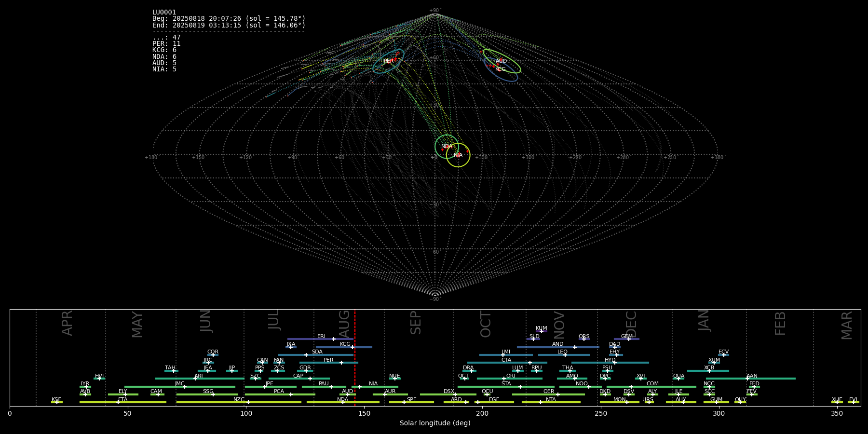Click the 300 tick on solar longitude axis

coord(719,413)
